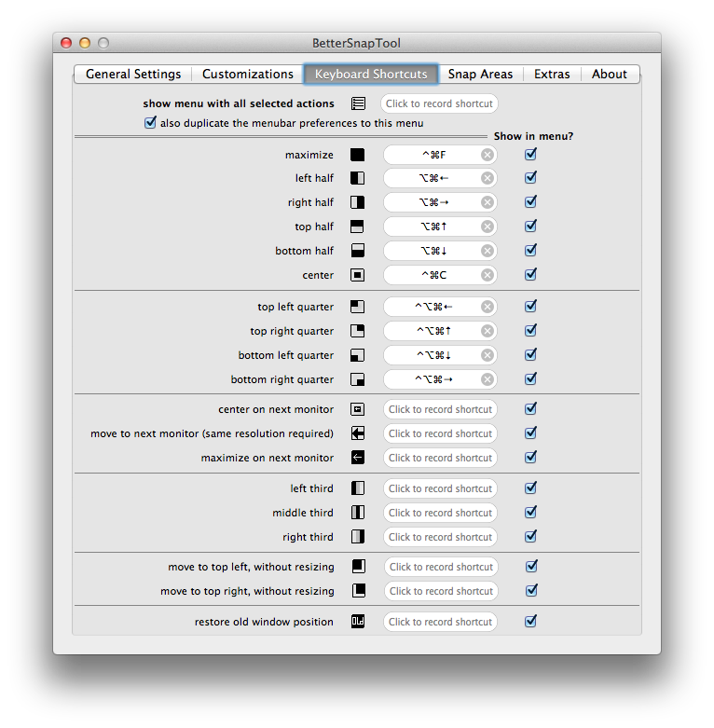Record shortcut for maximize on next monitor
714x728 pixels.
tap(440, 458)
